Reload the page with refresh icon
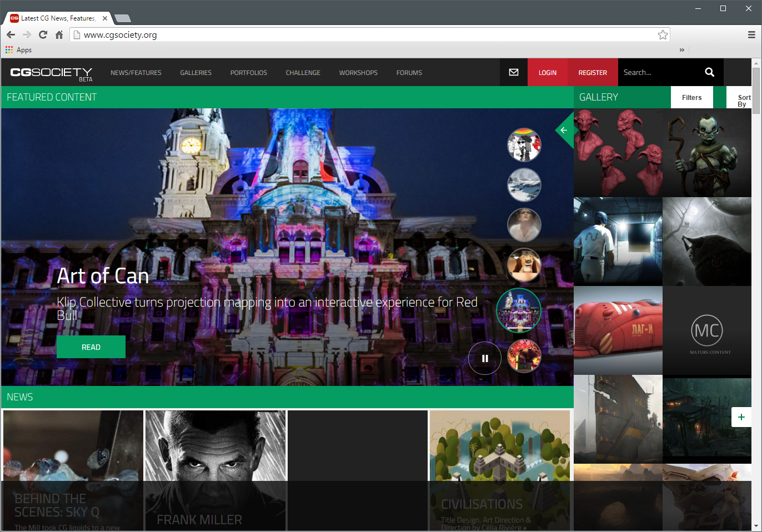762x532 pixels. (43, 35)
